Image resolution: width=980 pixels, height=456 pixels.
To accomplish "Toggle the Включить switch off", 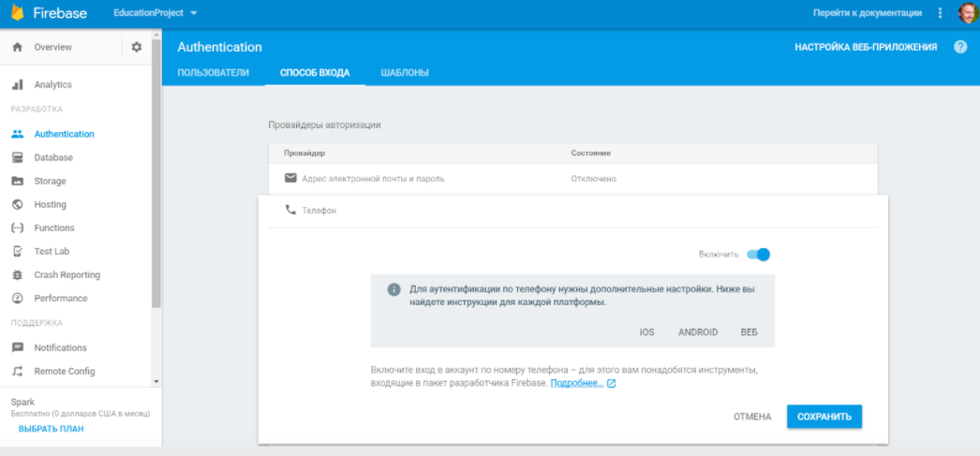I will [x=759, y=255].
